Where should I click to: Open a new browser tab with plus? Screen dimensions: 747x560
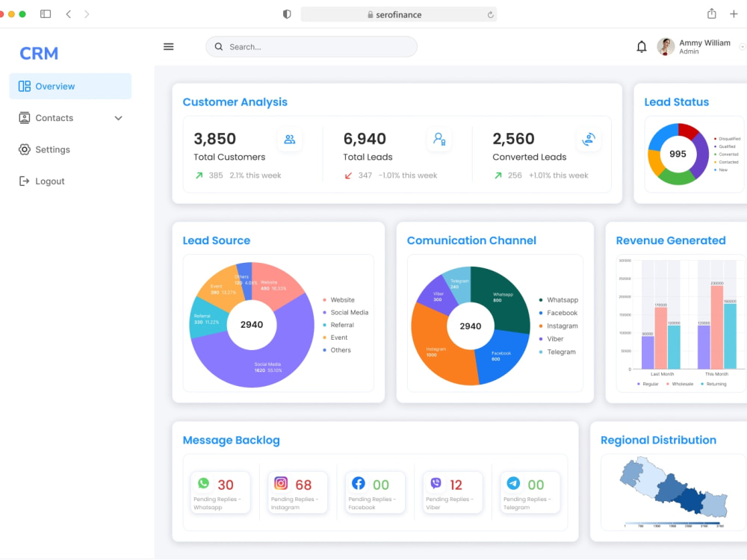pos(734,13)
